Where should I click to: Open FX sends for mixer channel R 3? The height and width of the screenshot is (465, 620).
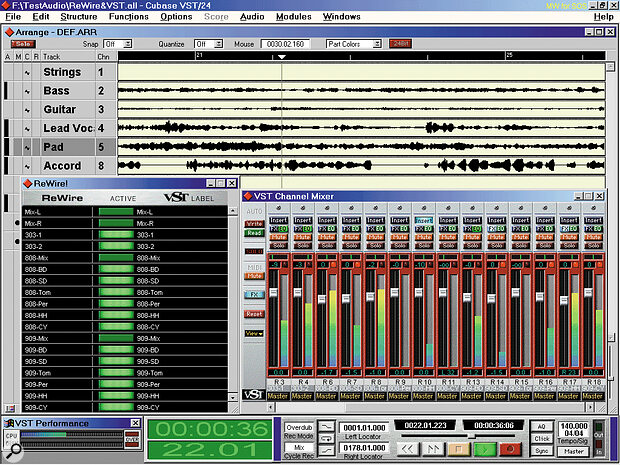(274, 229)
